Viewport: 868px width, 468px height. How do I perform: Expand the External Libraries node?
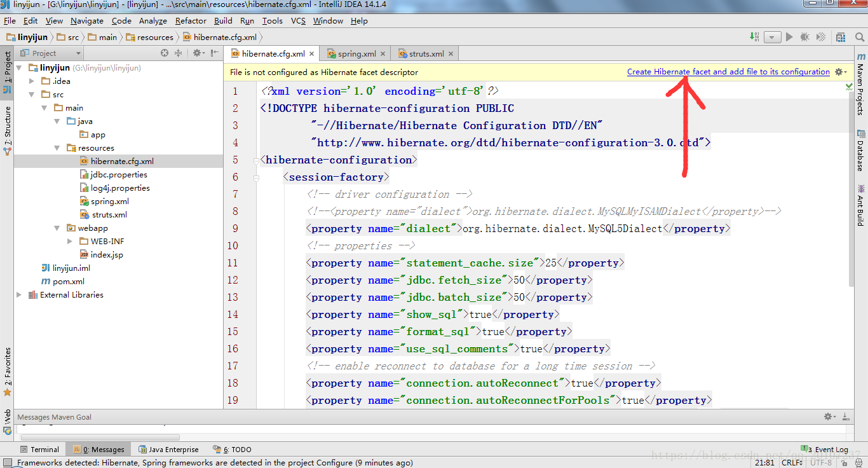[19, 294]
